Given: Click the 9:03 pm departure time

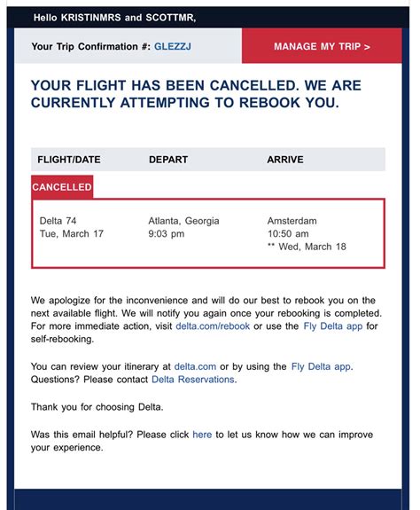Looking at the screenshot, I should click(x=167, y=234).
